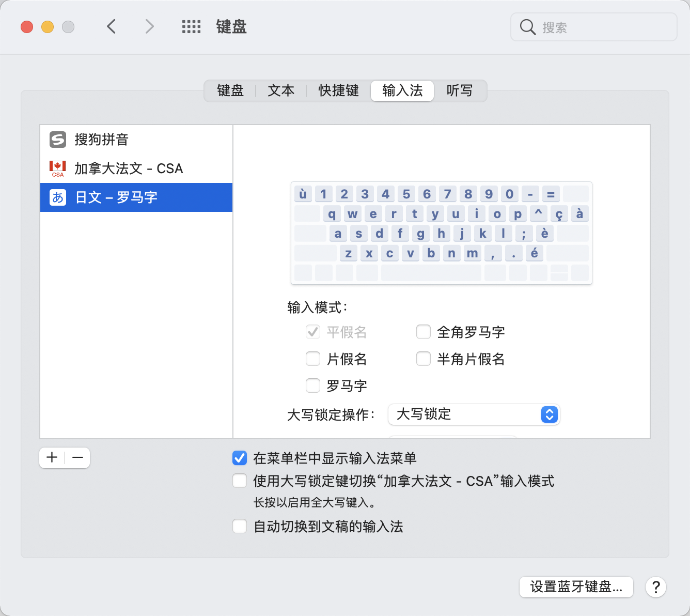Click 设置蓝牙键盘 button
Screen dimensions: 690x616
[576, 587]
